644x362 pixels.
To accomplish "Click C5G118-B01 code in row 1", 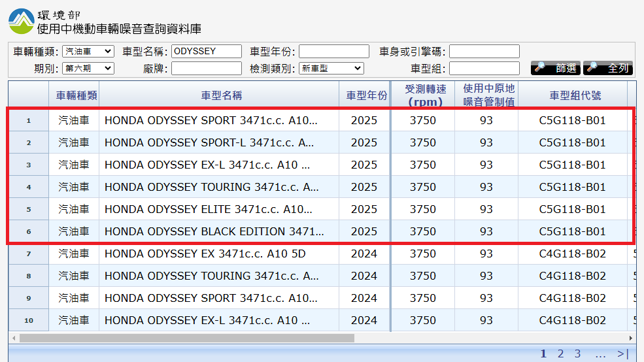I will coord(572,120).
